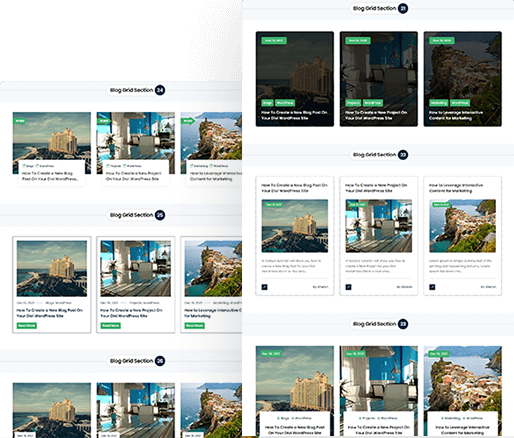
Task: Click Projects tag on Section 21 office card
Action: tap(353, 103)
